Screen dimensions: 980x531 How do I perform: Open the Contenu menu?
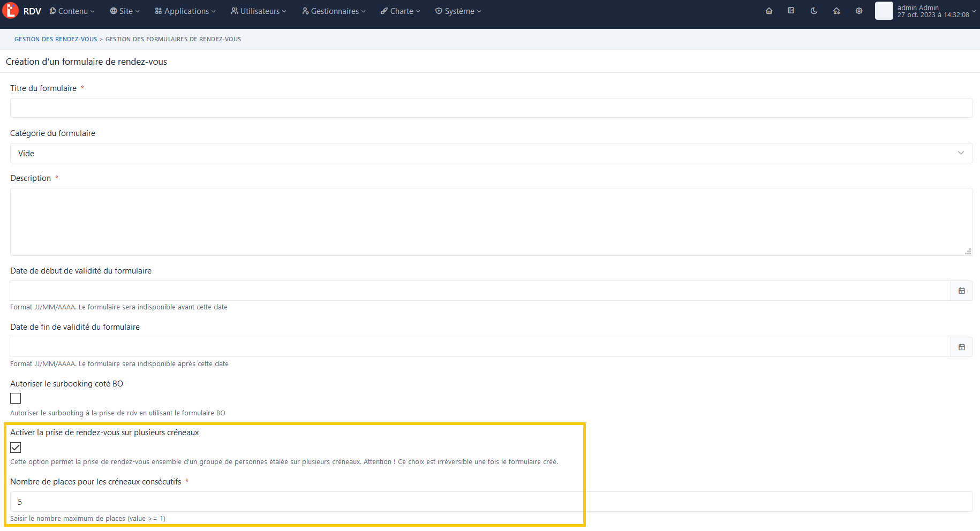[72, 11]
